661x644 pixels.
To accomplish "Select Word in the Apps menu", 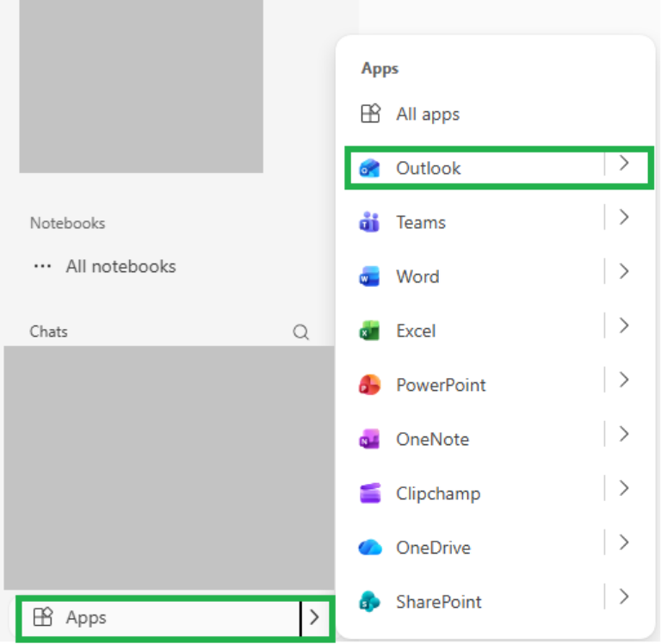I will point(417,276).
